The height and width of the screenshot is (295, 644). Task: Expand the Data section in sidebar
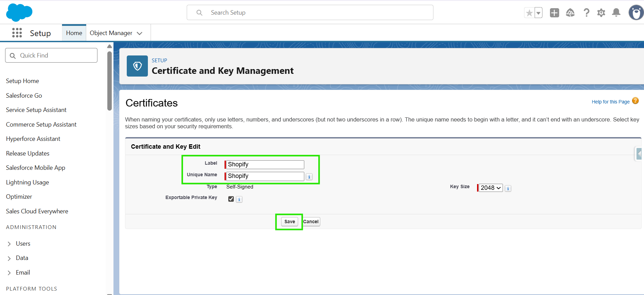9,258
